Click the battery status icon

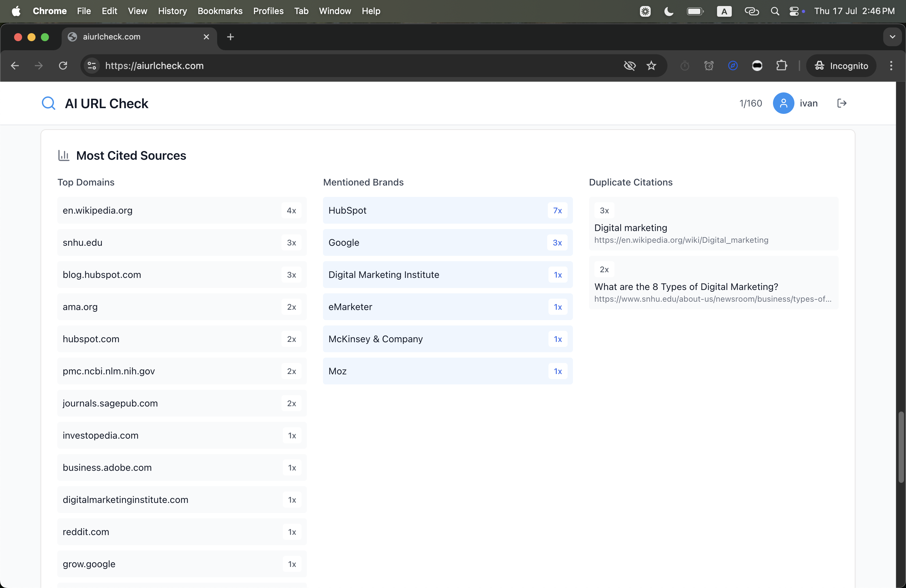coord(695,11)
